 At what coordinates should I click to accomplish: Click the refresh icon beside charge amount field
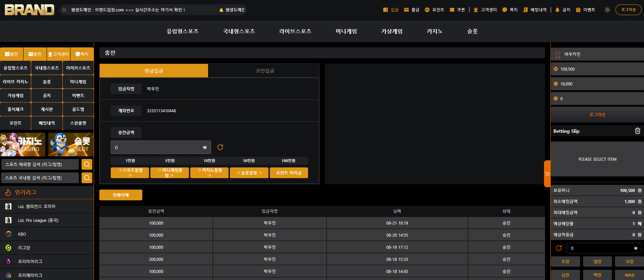pyautogui.click(x=220, y=147)
